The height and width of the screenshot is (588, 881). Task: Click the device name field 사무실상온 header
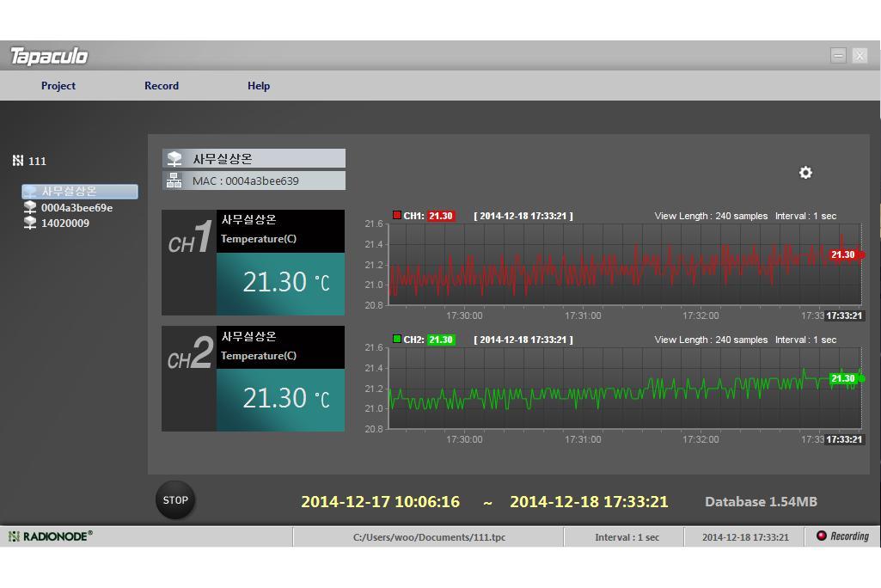pyautogui.click(x=254, y=158)
